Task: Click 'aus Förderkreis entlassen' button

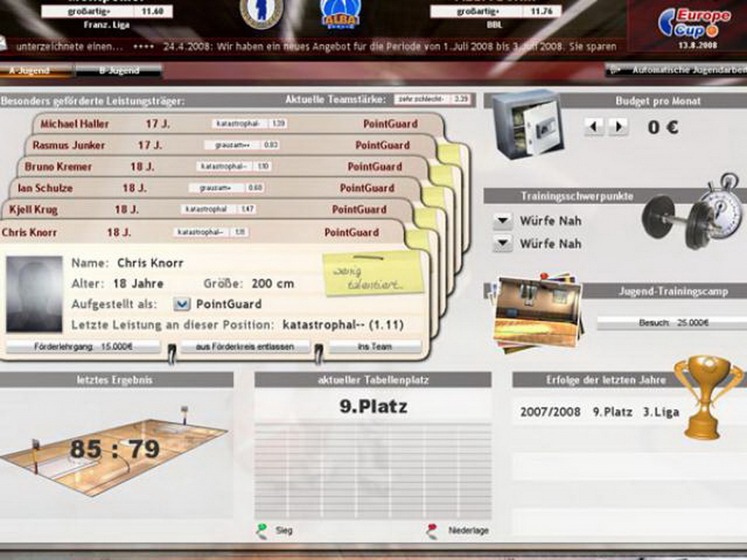Action: [246, 347]
